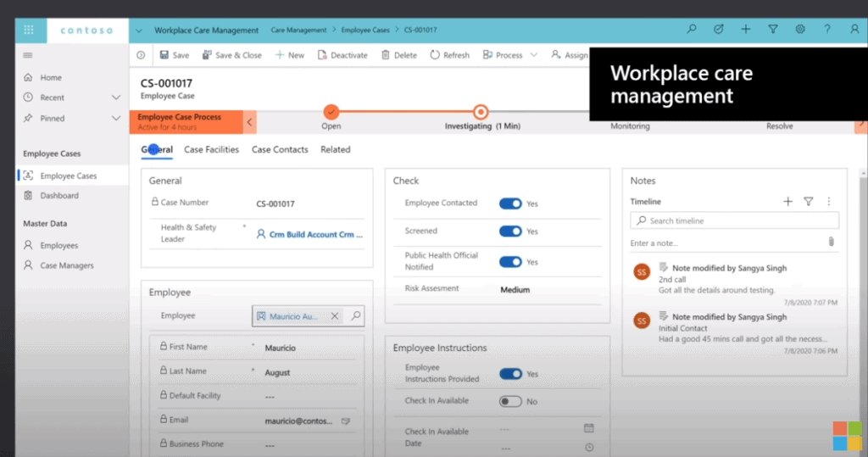Toggle Employee Contacted switch

click(x=510, y=203)
